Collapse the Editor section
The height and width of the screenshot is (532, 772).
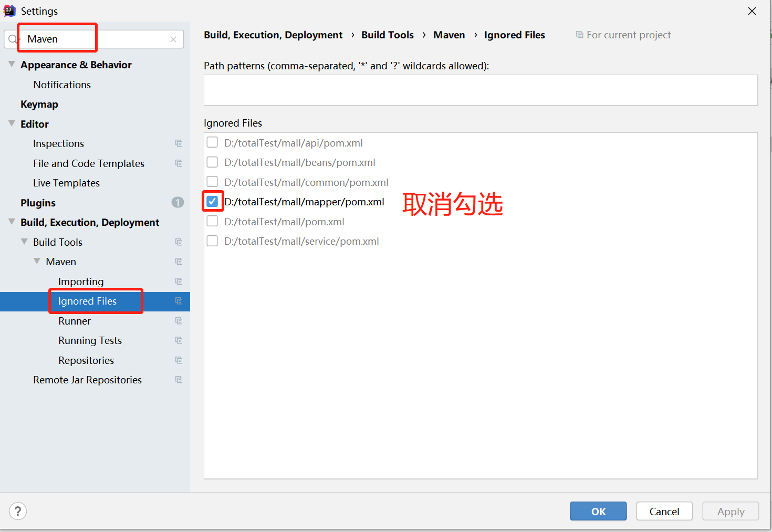coord(12,123)
